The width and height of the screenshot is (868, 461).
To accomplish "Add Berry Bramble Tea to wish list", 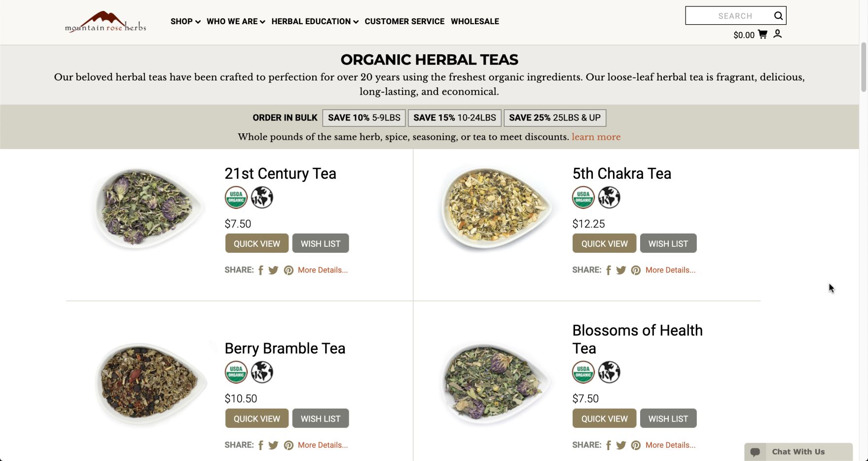I will click(x=321, y=419).
